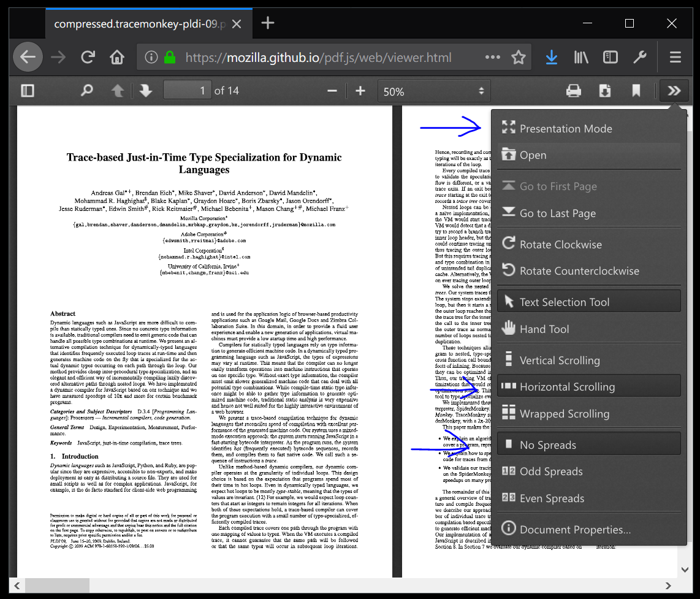Zoom in with the plus button

(x=360, y=91)
